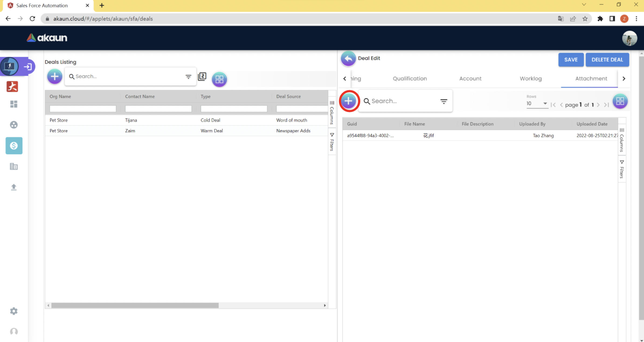Click the Deals Listing horizontal scrollbar
644x342 pixels.
(x=135, y=305)
